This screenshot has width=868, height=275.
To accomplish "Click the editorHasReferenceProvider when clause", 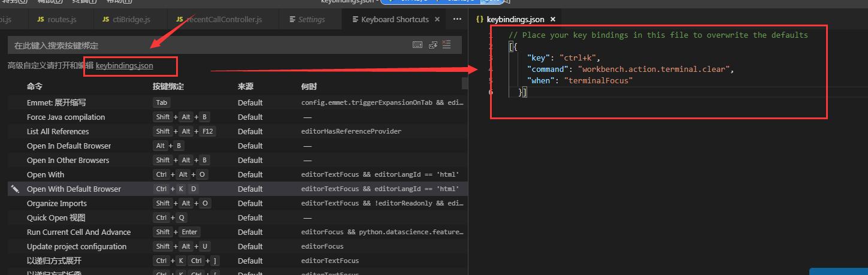I will point(351,131).
